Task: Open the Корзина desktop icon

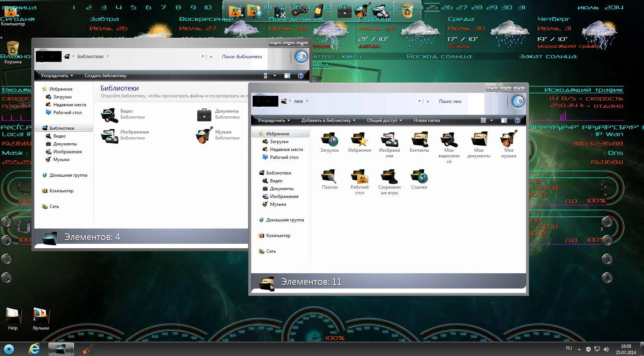Action: point(13,52)
